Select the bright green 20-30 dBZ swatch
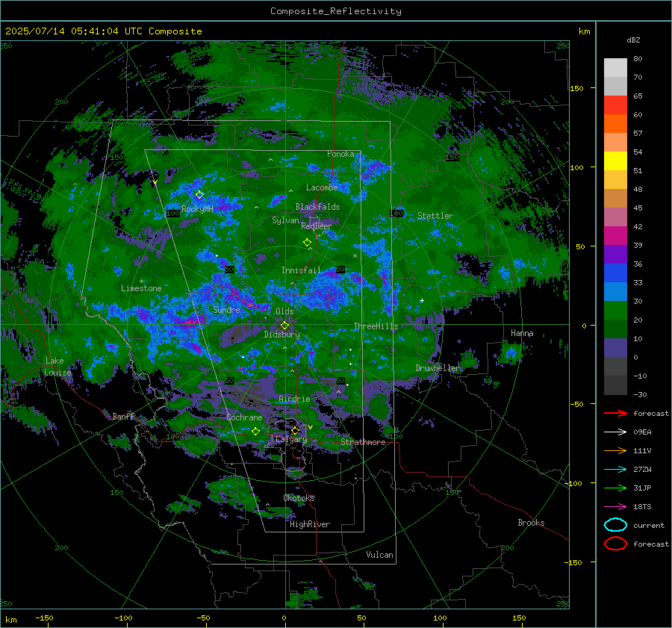Screen dimensions: 672x628 [x=615, y=311]
